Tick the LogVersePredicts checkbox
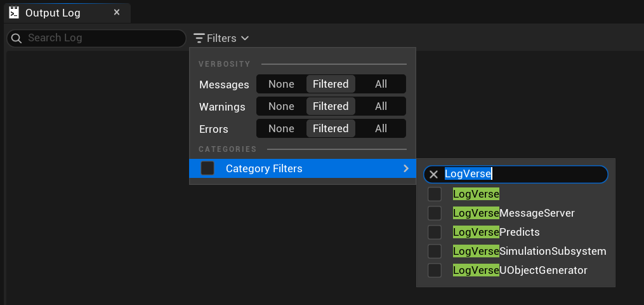Screen dimensions: 644x305 click(x=435, y=232)
